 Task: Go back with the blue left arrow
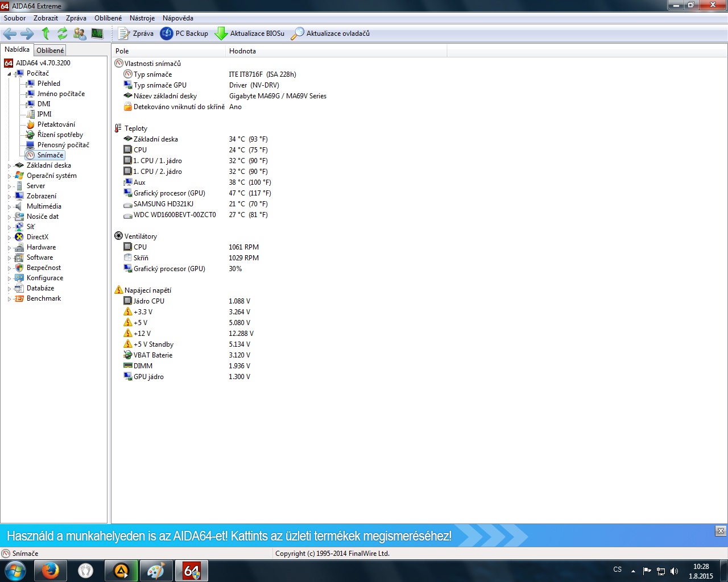[x=10, y=34]
